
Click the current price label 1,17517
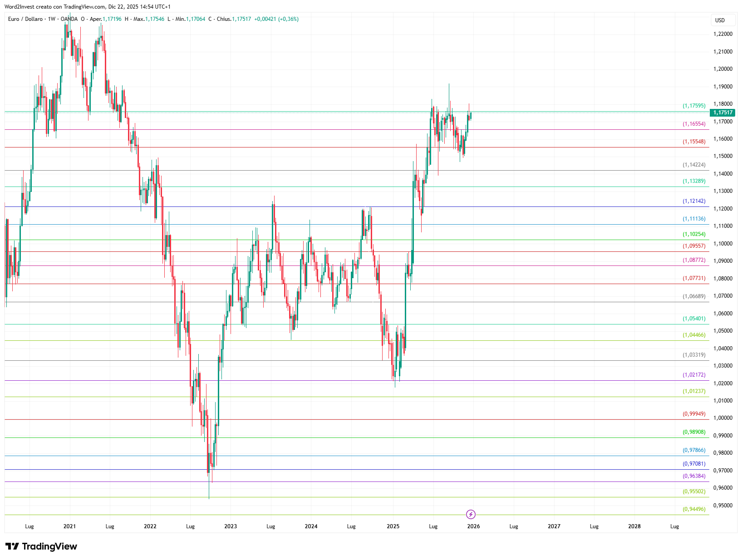(x=722, y=113)
